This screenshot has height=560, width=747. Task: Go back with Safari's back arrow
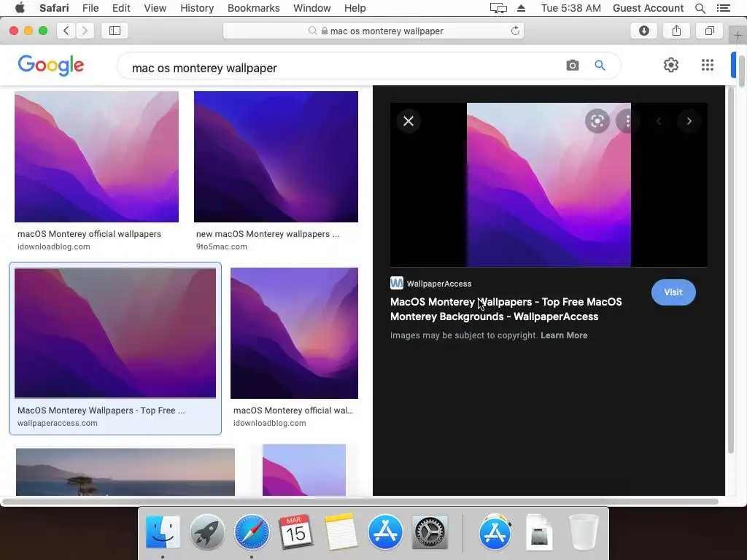click(66, 31)
